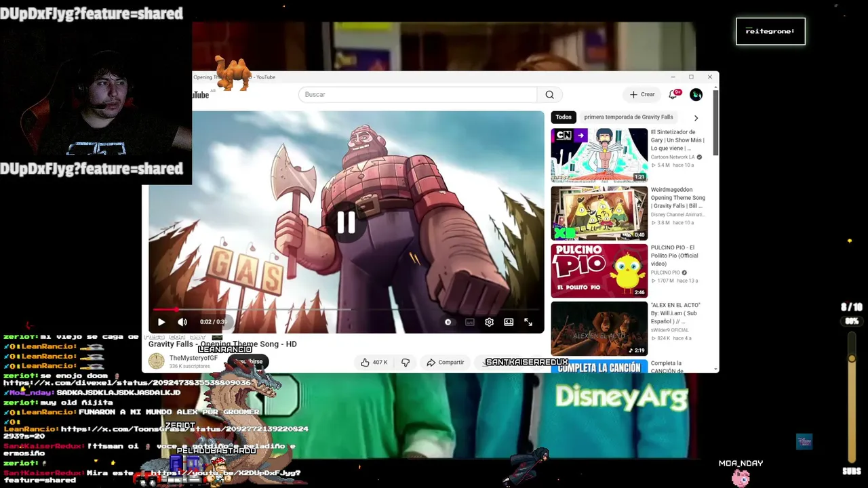Open the YouTube account avatar menu
This screenshot has height=488, width=868.
(x=696, y=95)
